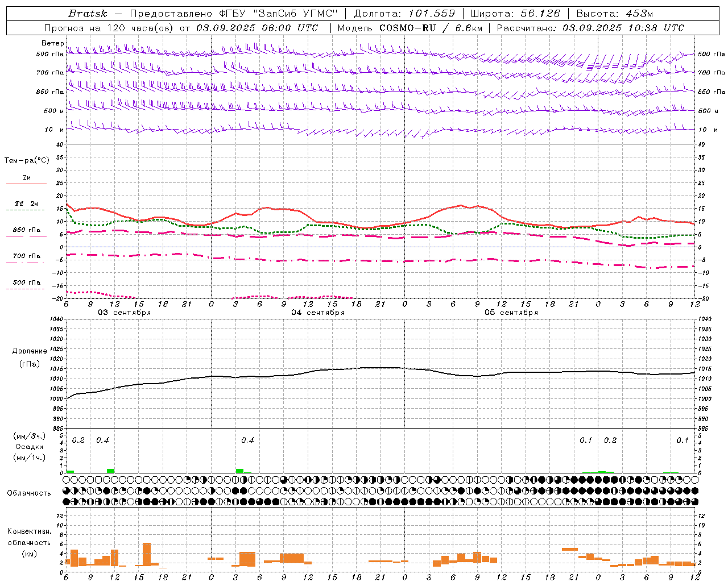The width and height of the screenshot is (728, 582).
Task: Click the tallest orange convective bar near 16h
Action: (147, 554)
